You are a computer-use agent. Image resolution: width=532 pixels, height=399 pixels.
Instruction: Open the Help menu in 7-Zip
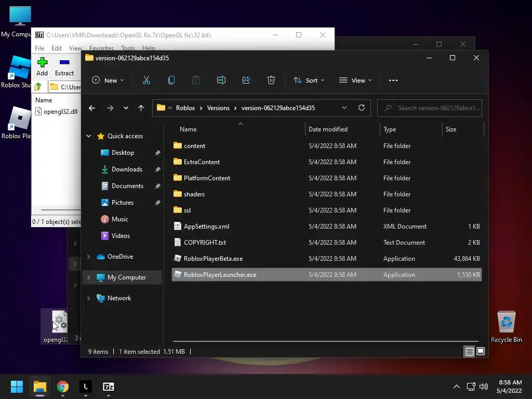(149, 48)
